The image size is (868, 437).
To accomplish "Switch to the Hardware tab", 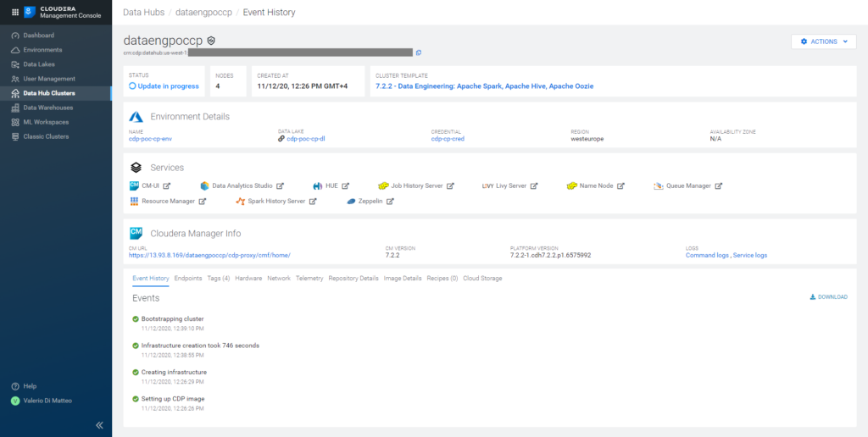I will (248, 279).
